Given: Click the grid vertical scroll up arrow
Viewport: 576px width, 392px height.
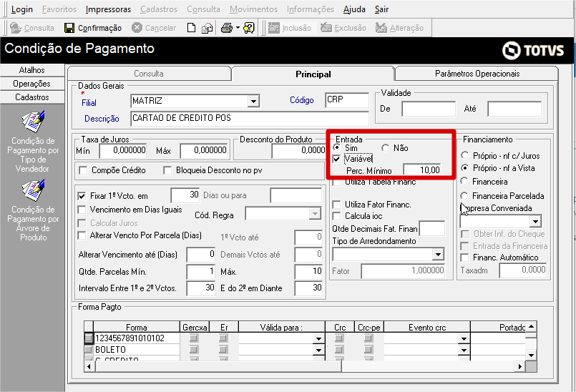Looking at the screenshot, I should pyautogui.click(x=531, y=326).
